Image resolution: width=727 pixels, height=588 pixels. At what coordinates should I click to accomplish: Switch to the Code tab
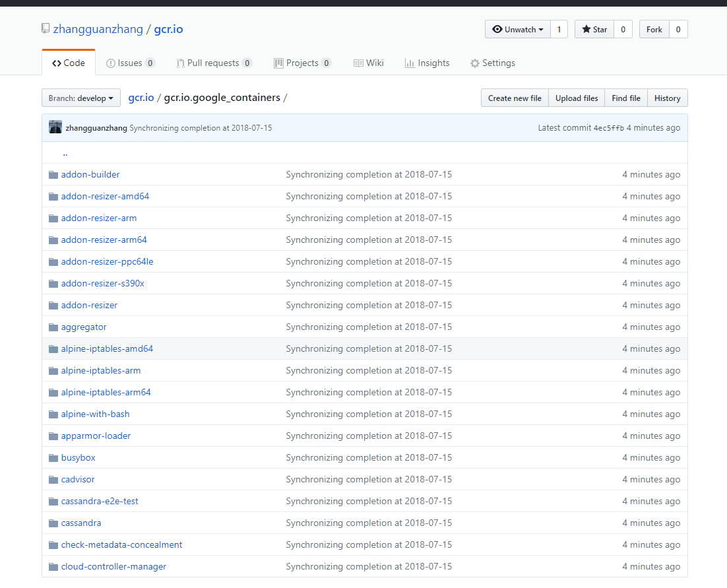point(69,63)
